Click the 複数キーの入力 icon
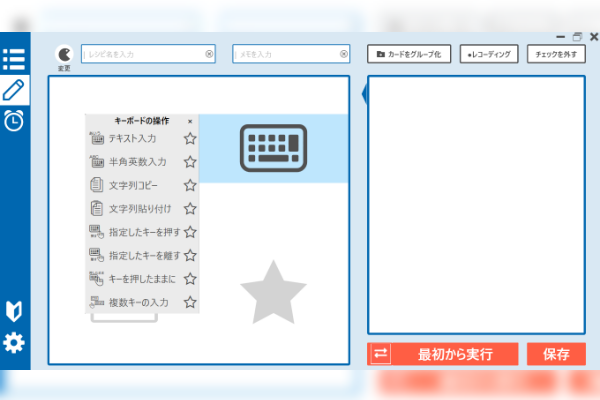 coord(96,302)
